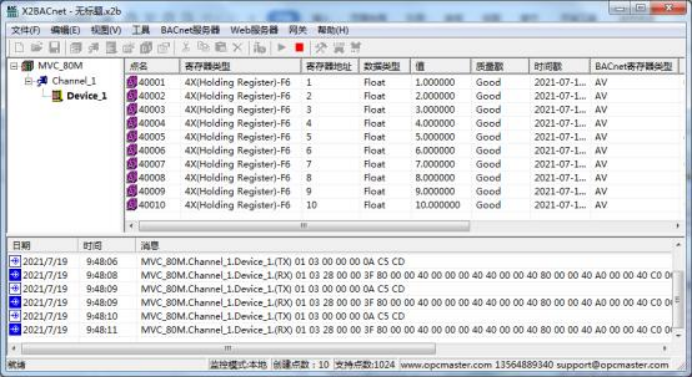The height and width of the screenshot is (378, 692).
Task: Open the 工具 menu
Action: 141,30
